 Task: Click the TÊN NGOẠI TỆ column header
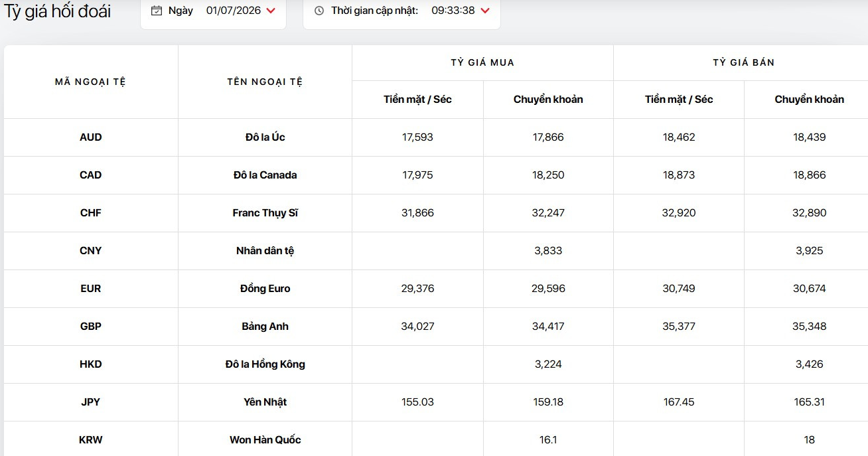coord(265,82)
